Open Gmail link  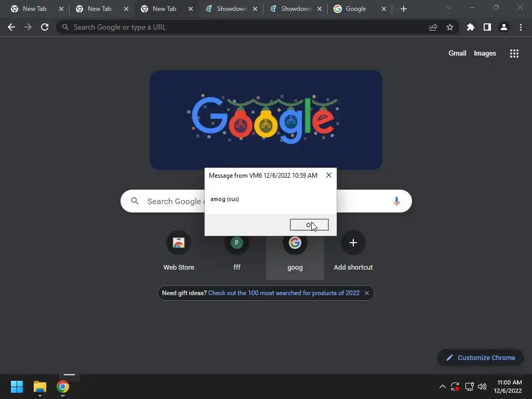click(457, 54)
